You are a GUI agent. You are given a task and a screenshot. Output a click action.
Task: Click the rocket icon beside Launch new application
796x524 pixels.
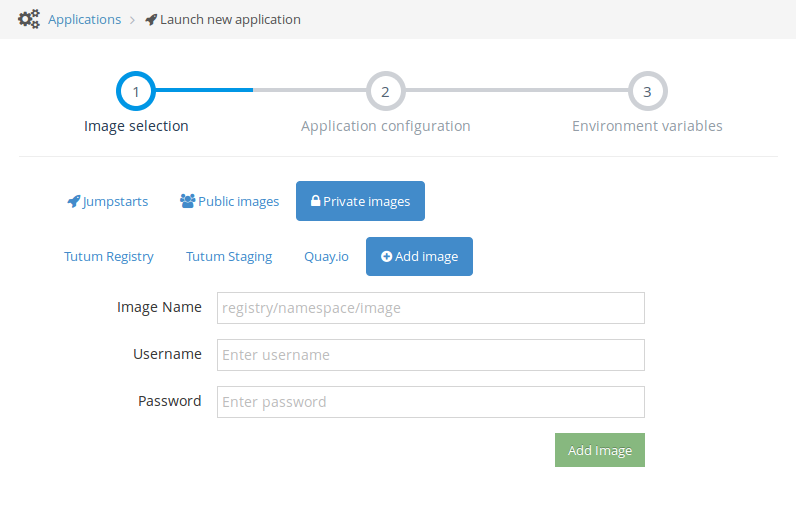tap(151, 19)
